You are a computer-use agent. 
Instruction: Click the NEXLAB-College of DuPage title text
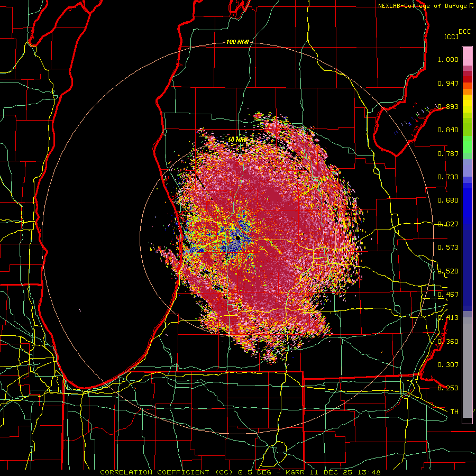point(423,6)
